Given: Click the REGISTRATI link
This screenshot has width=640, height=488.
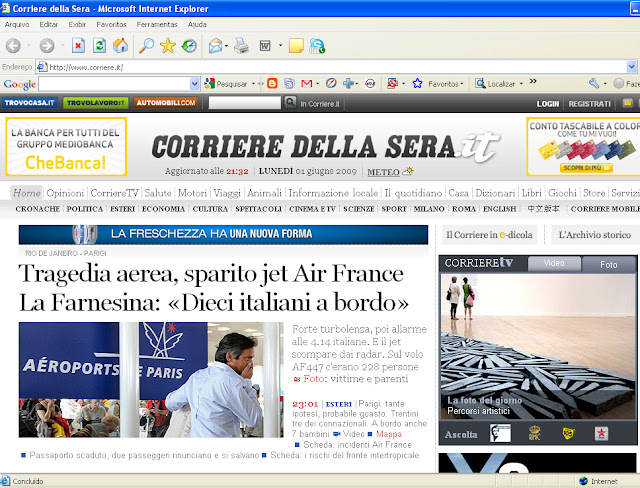Looking at the screenshot, I should (x=589, y=104).
